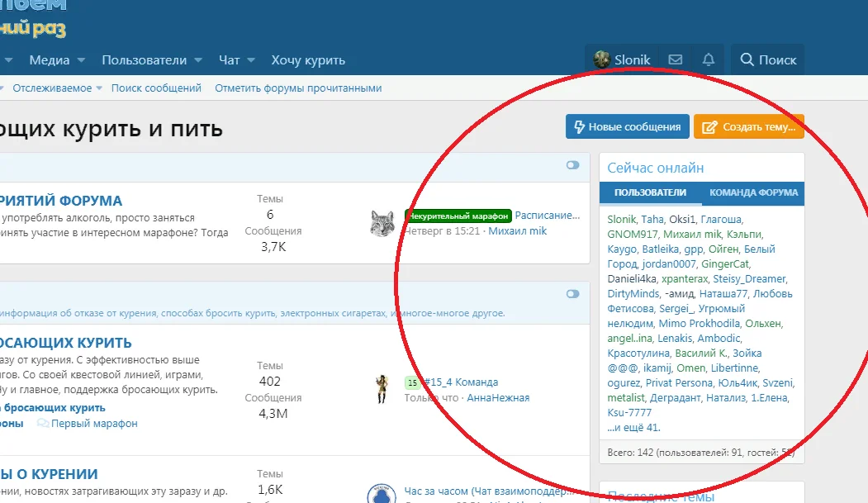Click the cat avatar in first forum row

point(382,224)
